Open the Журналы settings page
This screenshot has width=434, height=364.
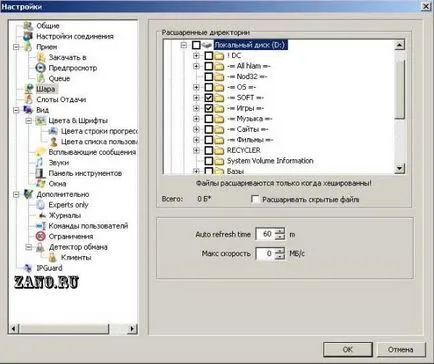[65, 215]
